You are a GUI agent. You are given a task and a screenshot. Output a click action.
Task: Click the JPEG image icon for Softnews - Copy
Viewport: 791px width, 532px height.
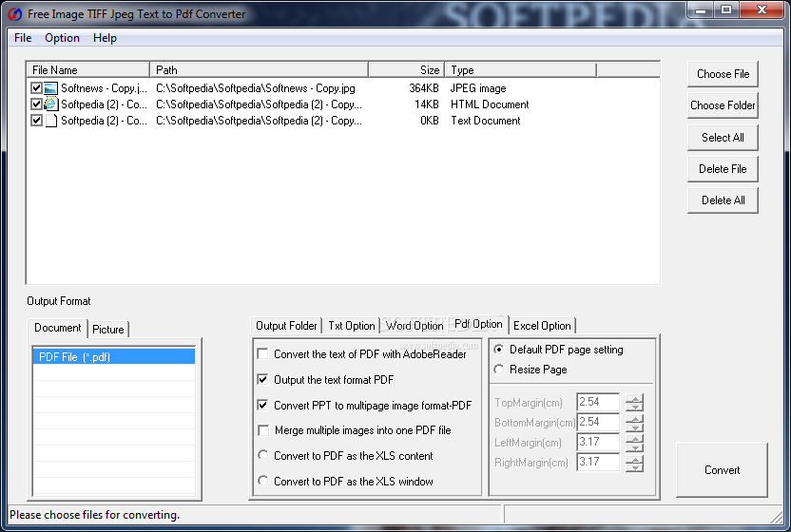(50, 88)
